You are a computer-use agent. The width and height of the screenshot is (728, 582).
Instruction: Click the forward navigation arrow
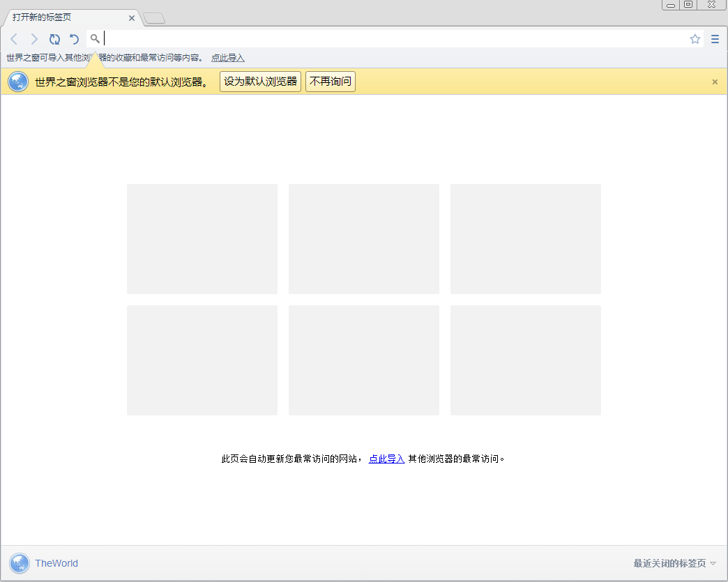coord(33,39)
